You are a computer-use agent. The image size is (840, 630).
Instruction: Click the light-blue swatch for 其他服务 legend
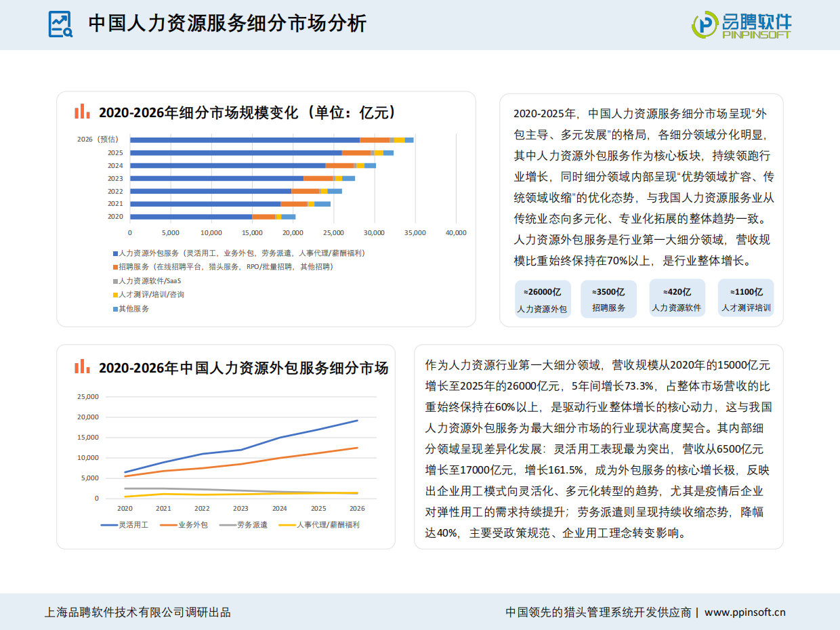click(116, 308)
